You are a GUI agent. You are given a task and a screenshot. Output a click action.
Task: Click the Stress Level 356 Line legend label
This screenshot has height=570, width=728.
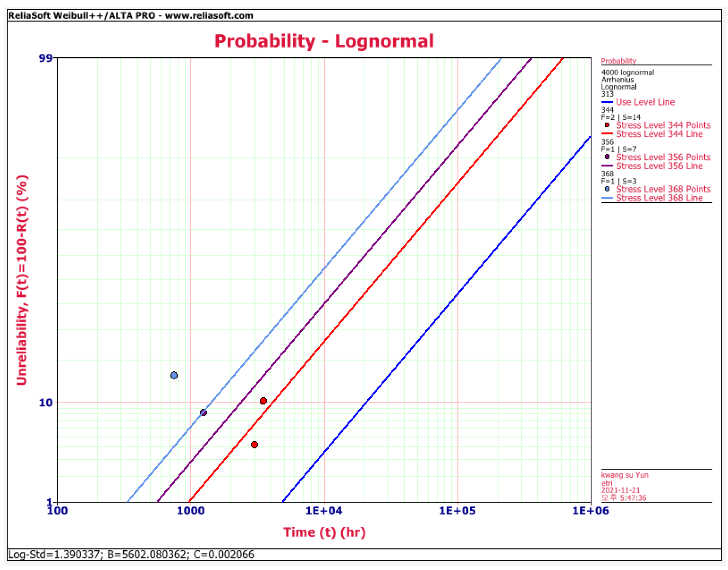[x=659, y=166]
